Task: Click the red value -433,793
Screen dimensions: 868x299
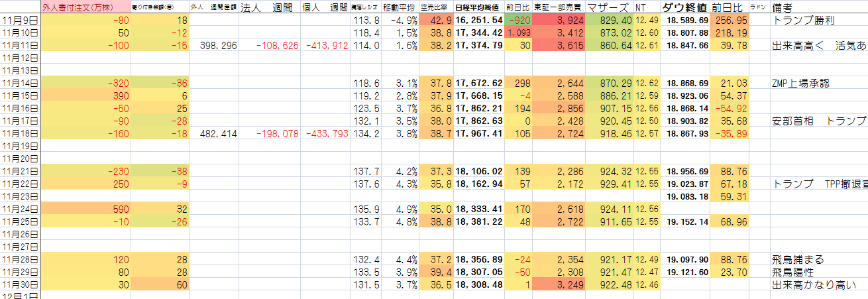Action: (327, 134)
